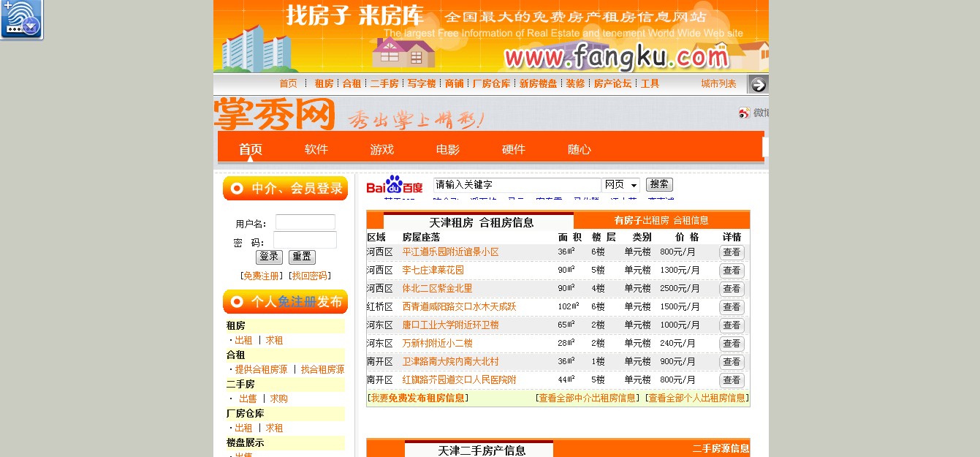Click the 掌秀网 logo
The width and height of the screenshot is (980, 457).
(275, 114)
